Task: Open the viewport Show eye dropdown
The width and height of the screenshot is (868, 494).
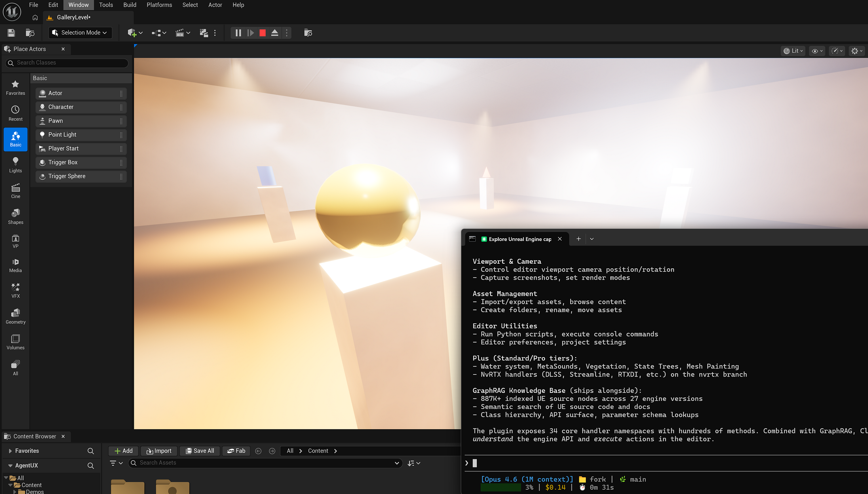Action: (817, 51)
